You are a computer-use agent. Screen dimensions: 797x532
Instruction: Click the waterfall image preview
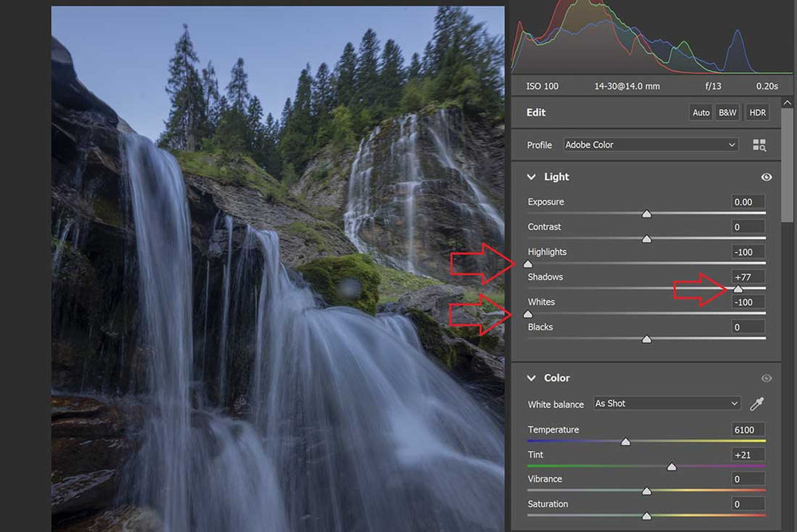pyautogui.click(x=278, y=269)
